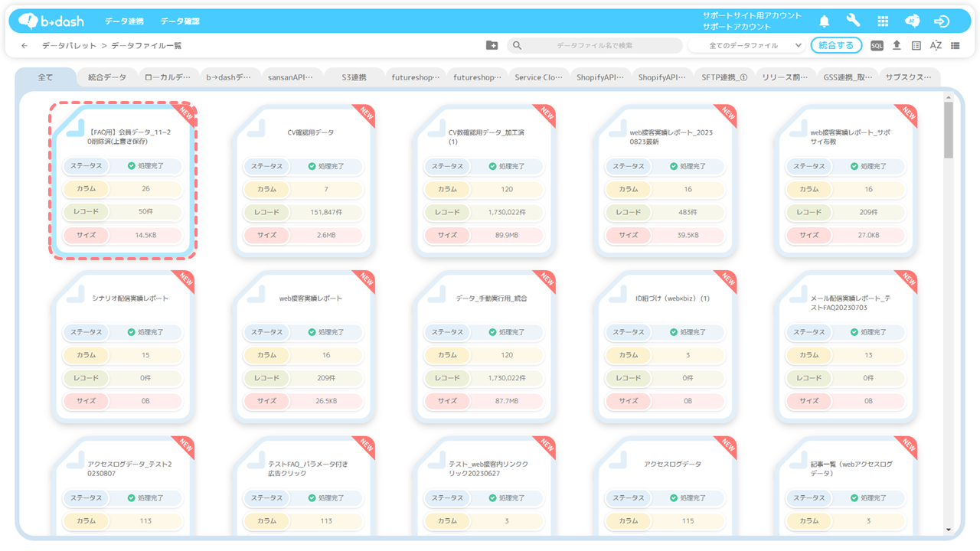Open the SQL editor icon

[877, 45]
